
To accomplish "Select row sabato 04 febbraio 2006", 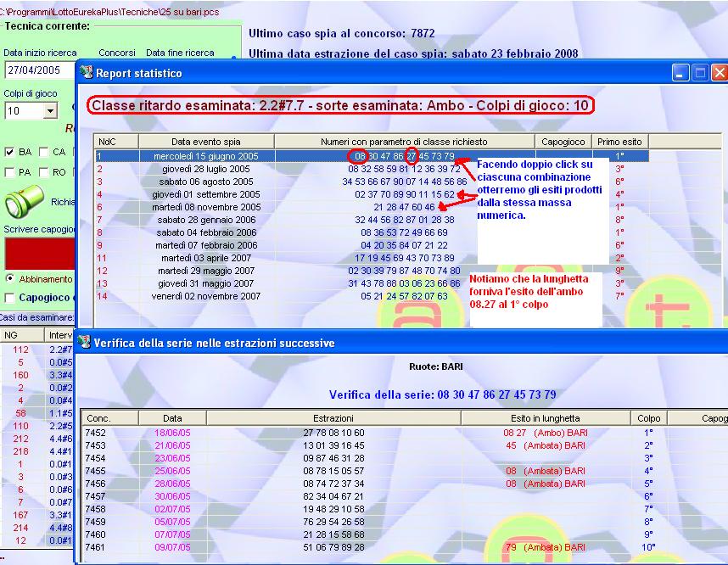I will pos(372,232).
